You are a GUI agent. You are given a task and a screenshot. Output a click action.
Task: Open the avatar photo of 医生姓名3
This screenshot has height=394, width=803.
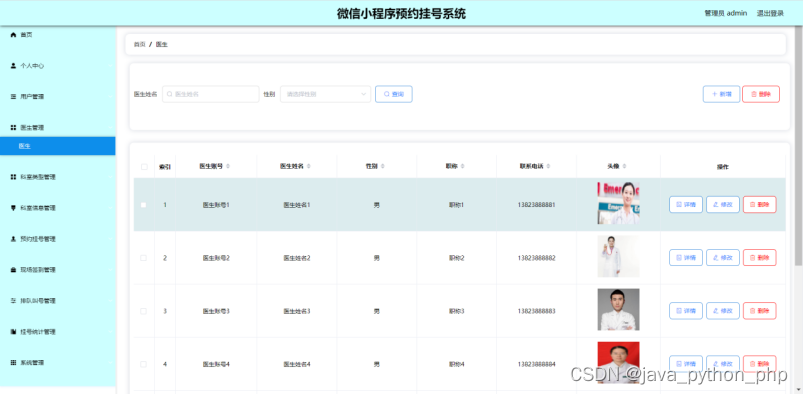point(618,309)
